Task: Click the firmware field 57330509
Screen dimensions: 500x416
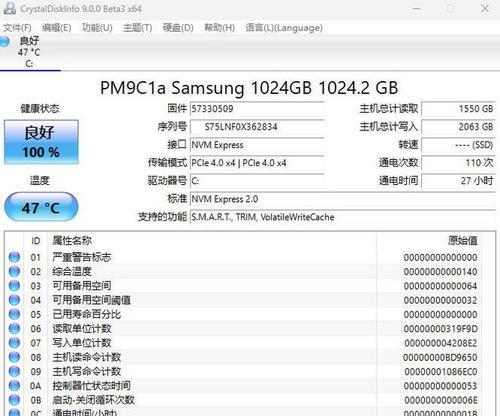Action: tap(257, 109)
